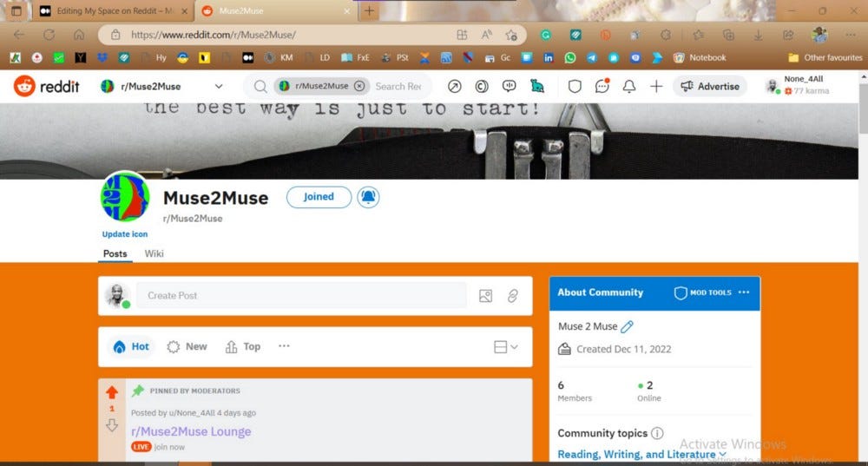Click the Community topics info icon
The height and width of the screenshot is (466, 868).
(x=657, y=433)
